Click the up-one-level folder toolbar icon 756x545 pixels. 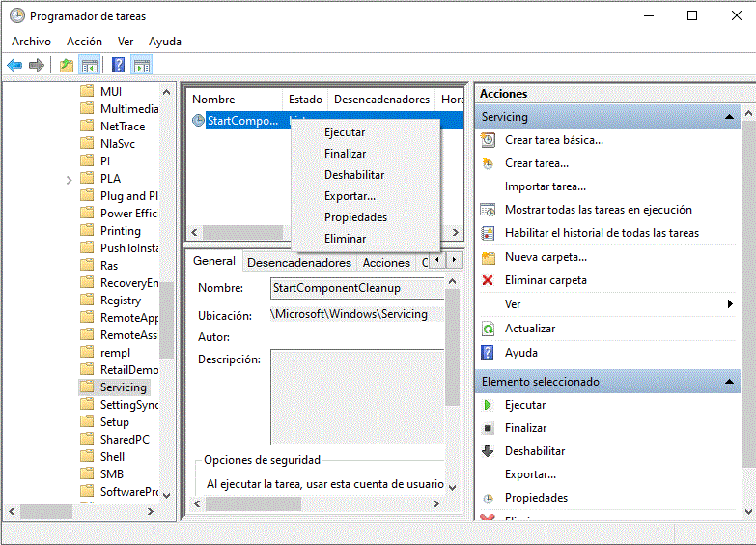pyautogui.click(x=66, y=66)
